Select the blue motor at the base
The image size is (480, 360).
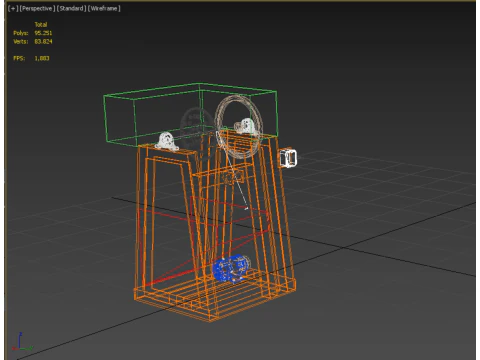point(231,269)
